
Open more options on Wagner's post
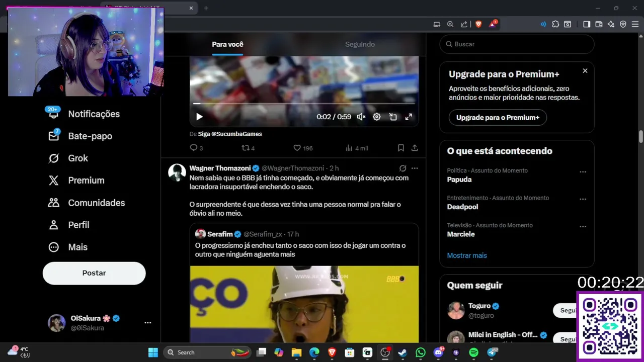click(415, 168)
